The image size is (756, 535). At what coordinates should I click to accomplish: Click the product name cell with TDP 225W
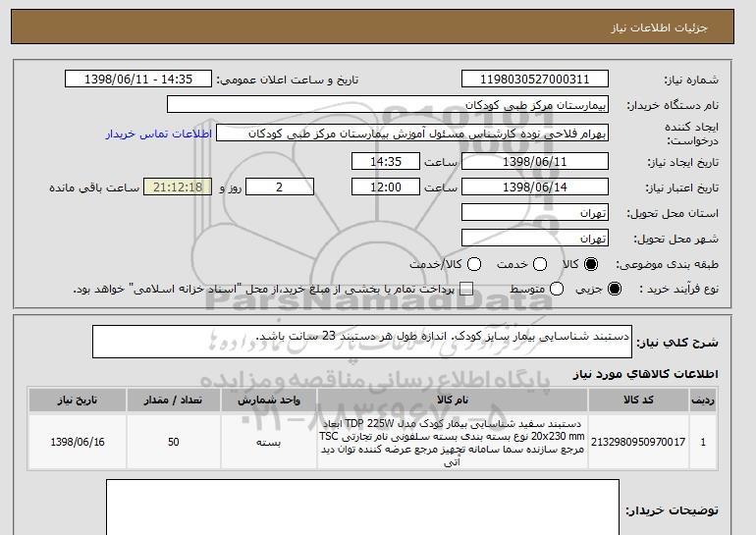[453, 442]
